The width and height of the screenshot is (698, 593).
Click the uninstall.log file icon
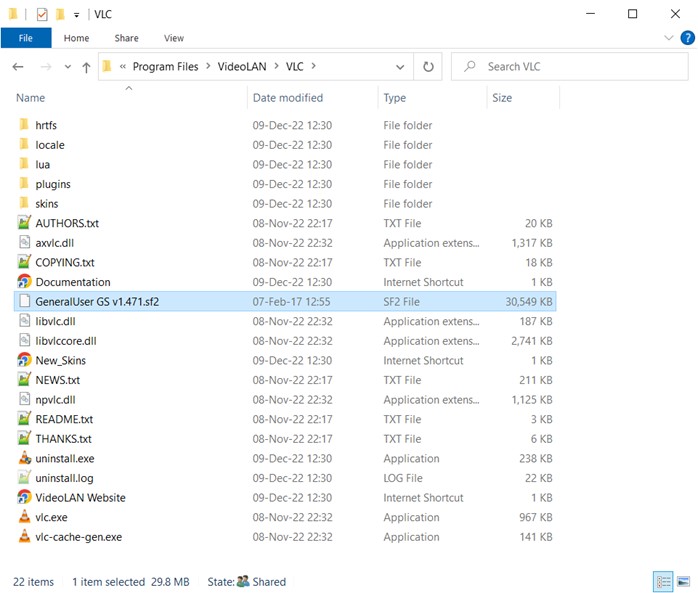(24, 477)
